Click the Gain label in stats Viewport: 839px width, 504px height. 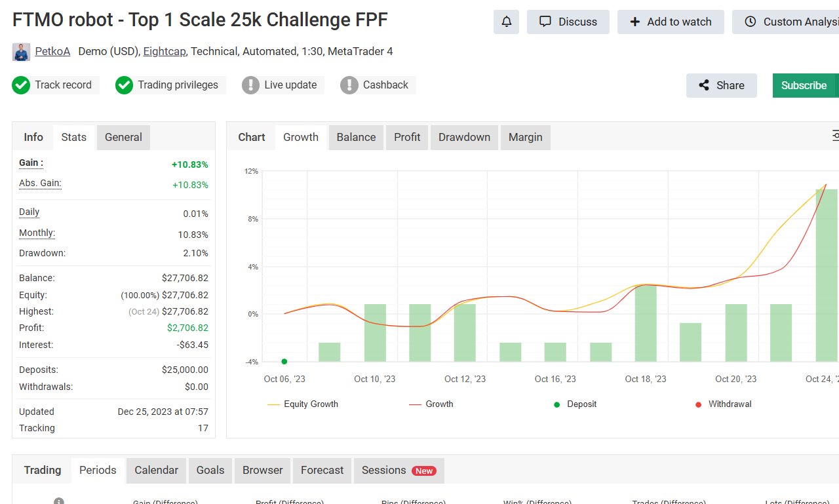point(31,163)
